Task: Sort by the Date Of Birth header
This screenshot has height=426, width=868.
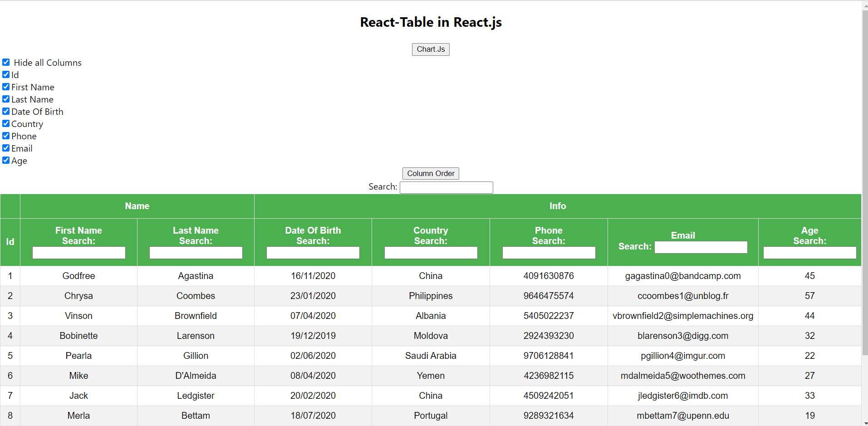Action: (x=313, y=230)
